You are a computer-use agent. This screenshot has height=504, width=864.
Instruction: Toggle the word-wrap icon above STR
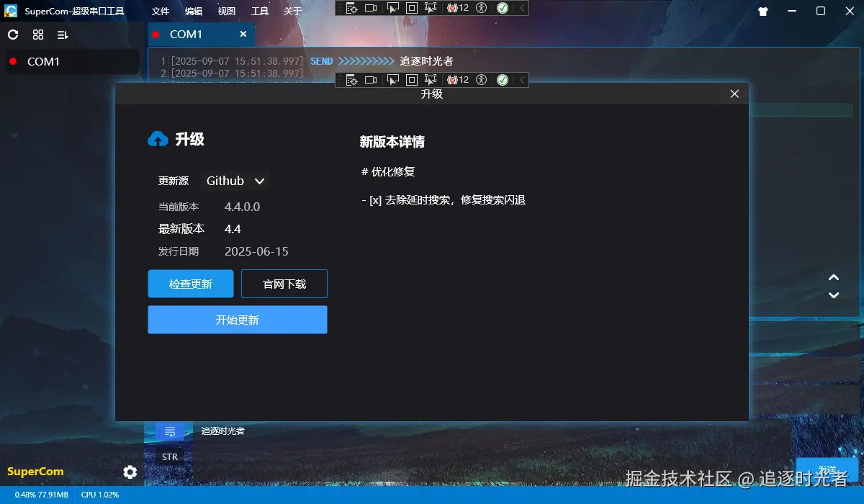click(x=170, y=431)
